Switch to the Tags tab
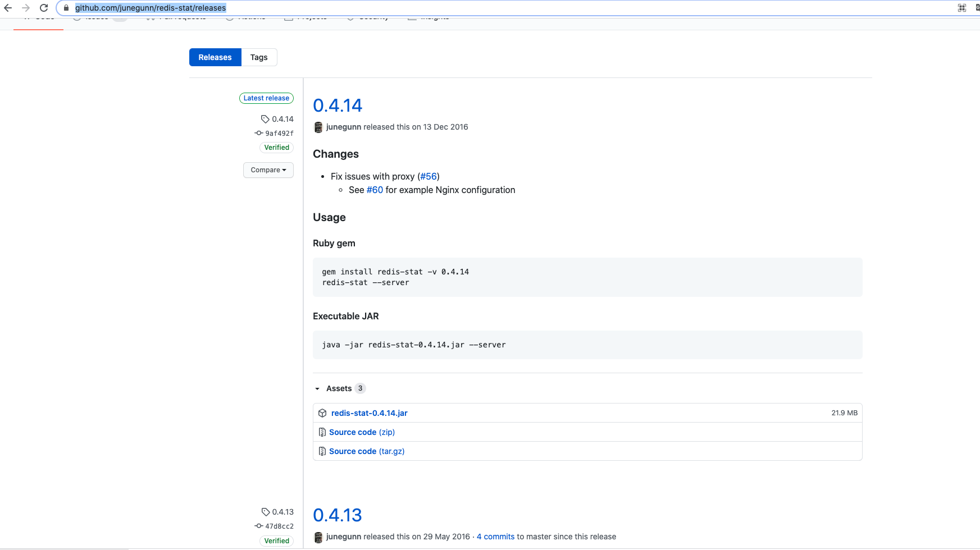The height and width of the screenshot is (550, 980). 259,57
